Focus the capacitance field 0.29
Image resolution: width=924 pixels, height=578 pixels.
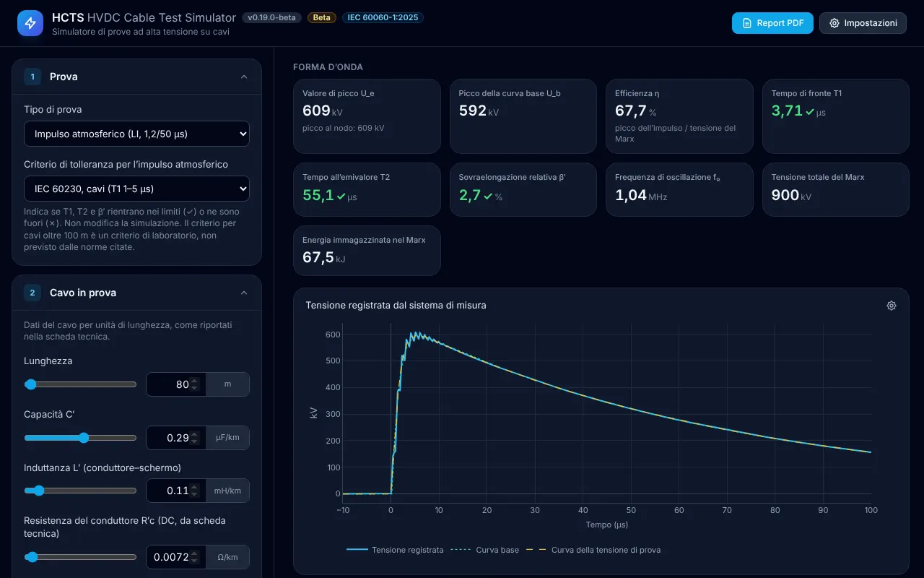click(x=176, y=438)
